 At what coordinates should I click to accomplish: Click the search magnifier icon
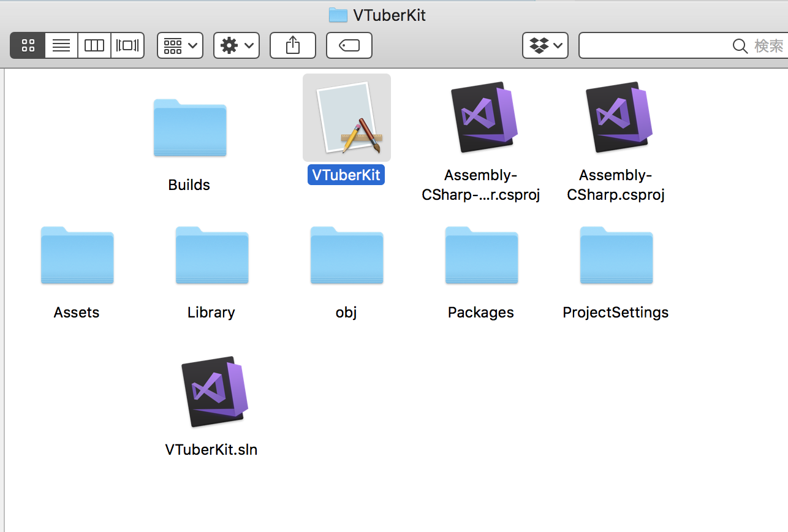740,46
